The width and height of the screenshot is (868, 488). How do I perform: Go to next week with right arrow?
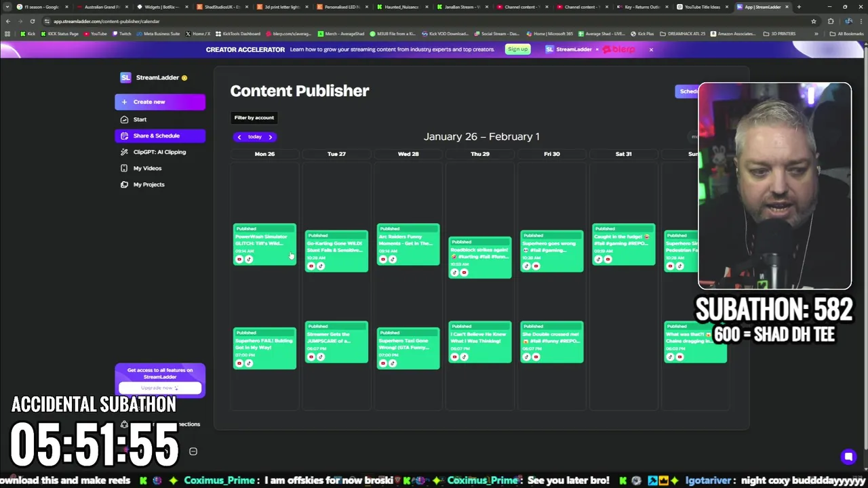(x=270, y=137)
